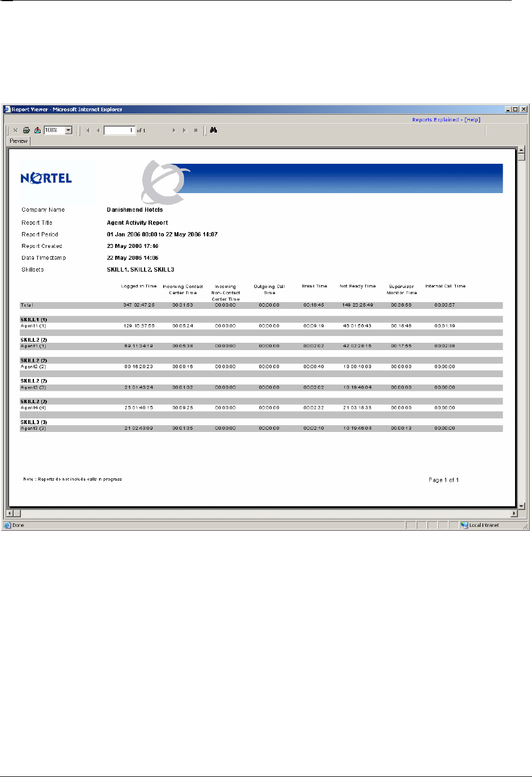The width and height of the screenshot is (532, 777).
Task: Click the 'Break Time' column header
Action: [x=315, y=286]
